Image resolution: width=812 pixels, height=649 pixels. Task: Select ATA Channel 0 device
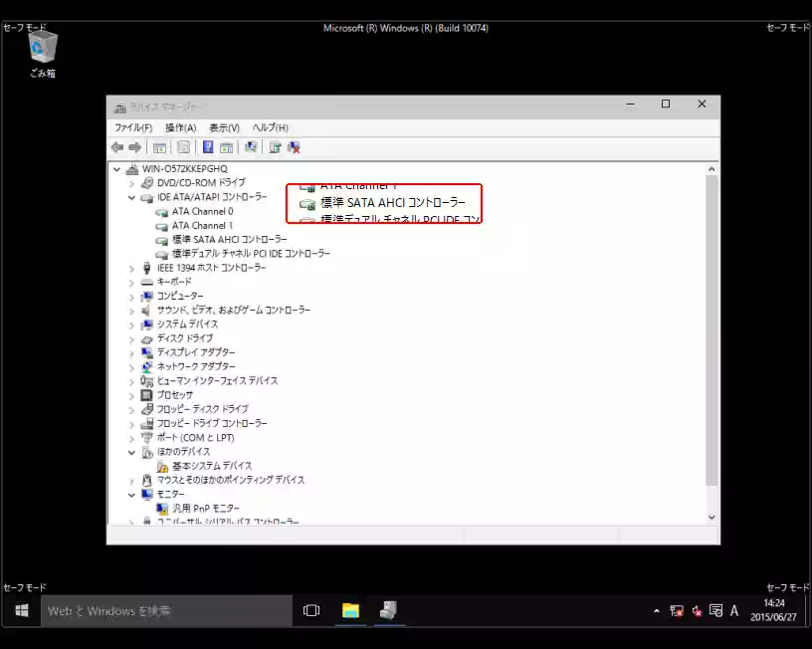202,211
